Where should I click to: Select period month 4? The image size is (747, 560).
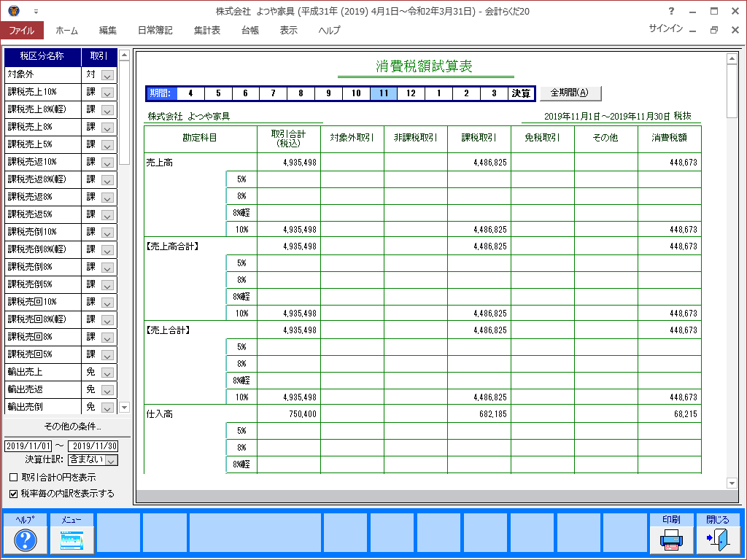tap(190, 93)
